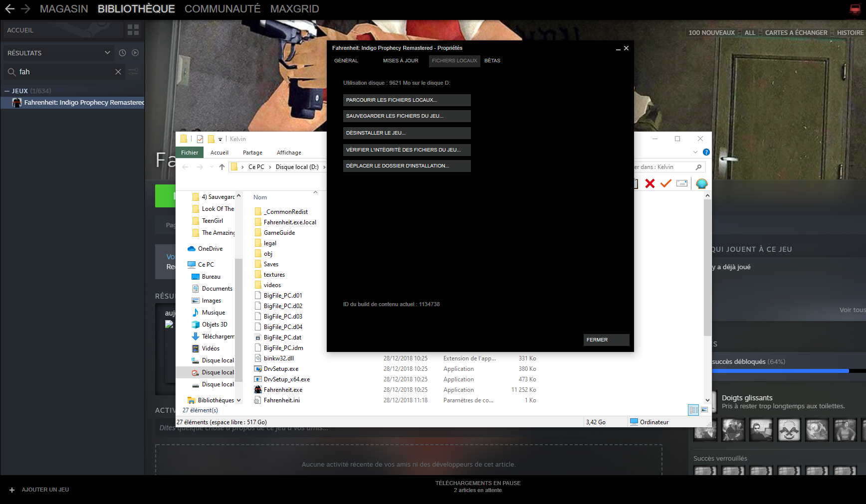Sort Steam library by recent activity clock
The width and height of the screenshot is (866, 504).
tap(122, 53)
